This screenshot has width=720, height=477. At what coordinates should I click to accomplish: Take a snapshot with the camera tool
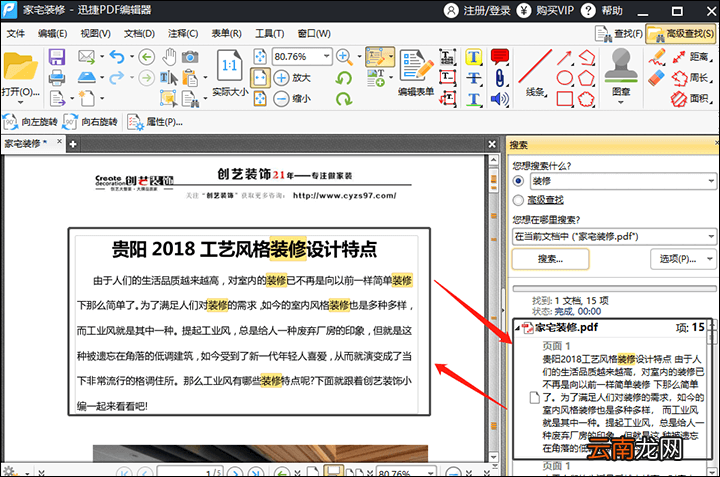click(190, 57)
